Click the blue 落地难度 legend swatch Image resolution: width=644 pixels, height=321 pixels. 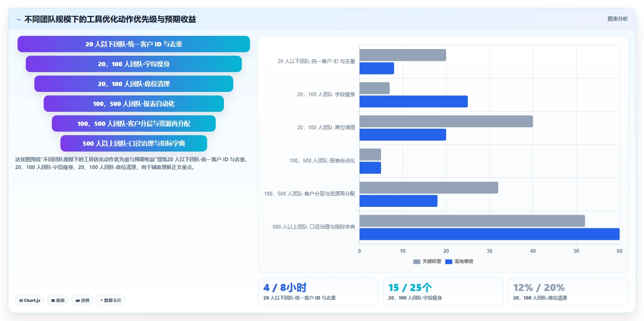(x=449, y=262)
